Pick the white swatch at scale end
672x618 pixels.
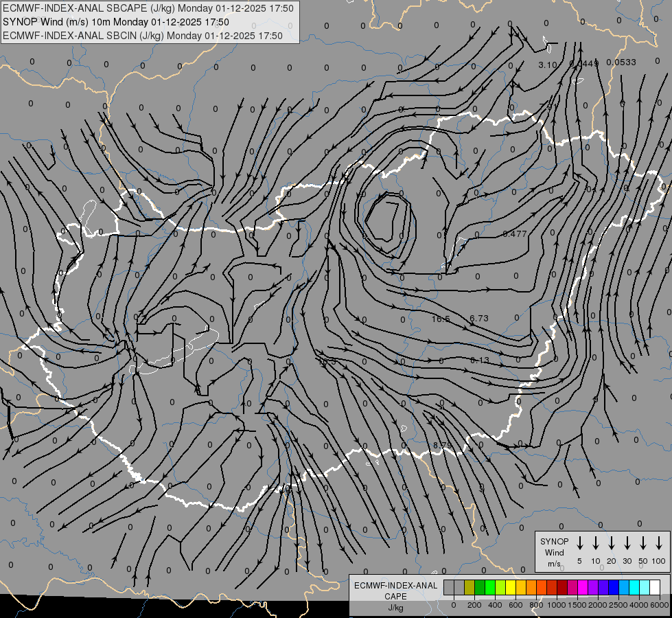(x=654, y=587)
